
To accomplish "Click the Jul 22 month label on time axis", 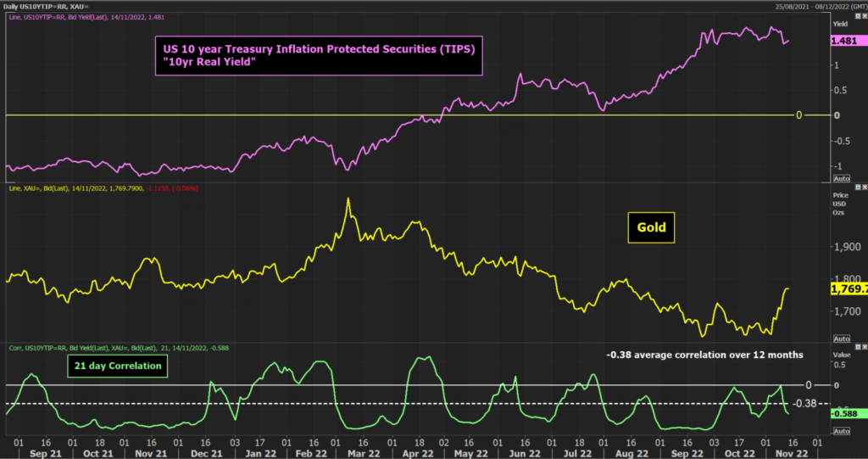I will tap(576, 453).
